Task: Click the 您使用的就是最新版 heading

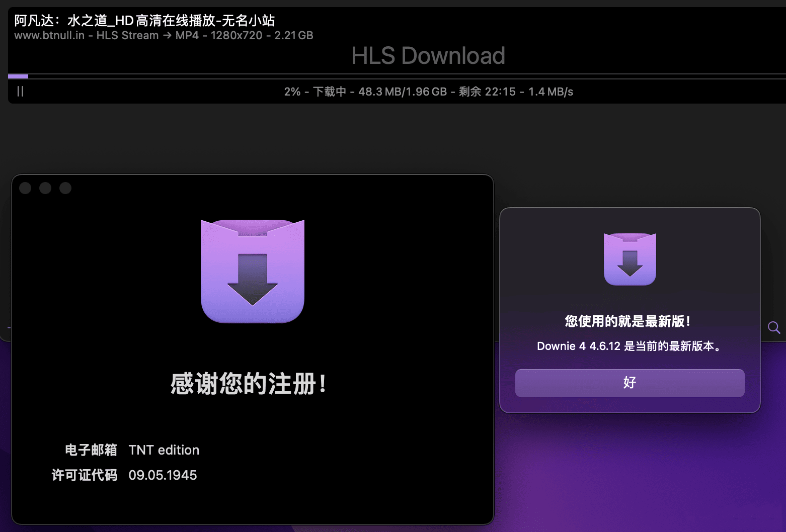Action: point(627,321)
